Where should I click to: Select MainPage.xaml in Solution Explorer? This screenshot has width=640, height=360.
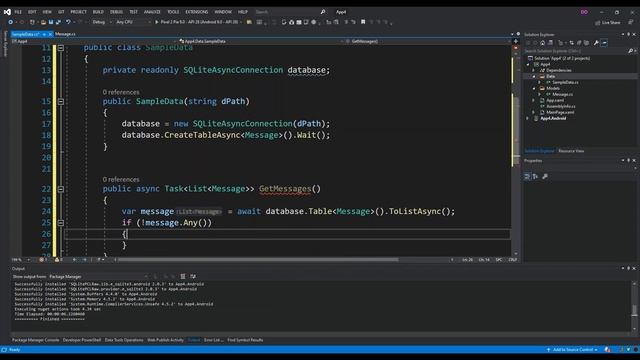(x=560, y=112)
